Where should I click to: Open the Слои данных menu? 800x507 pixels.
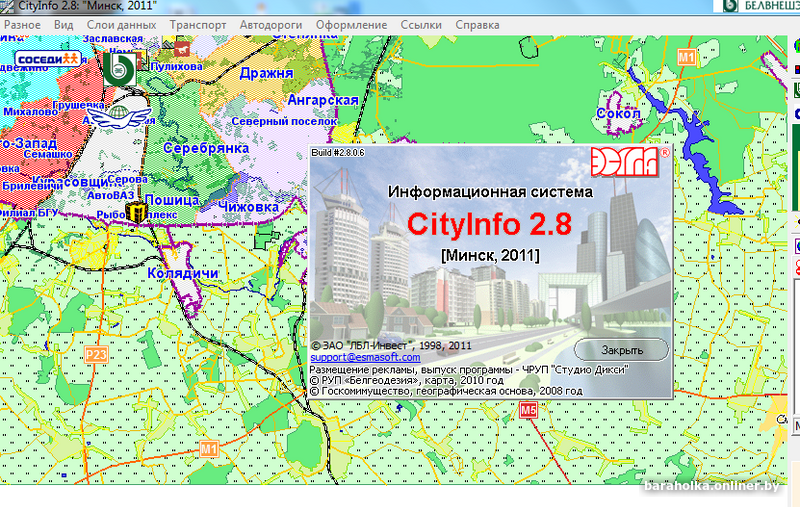(121, 25)
